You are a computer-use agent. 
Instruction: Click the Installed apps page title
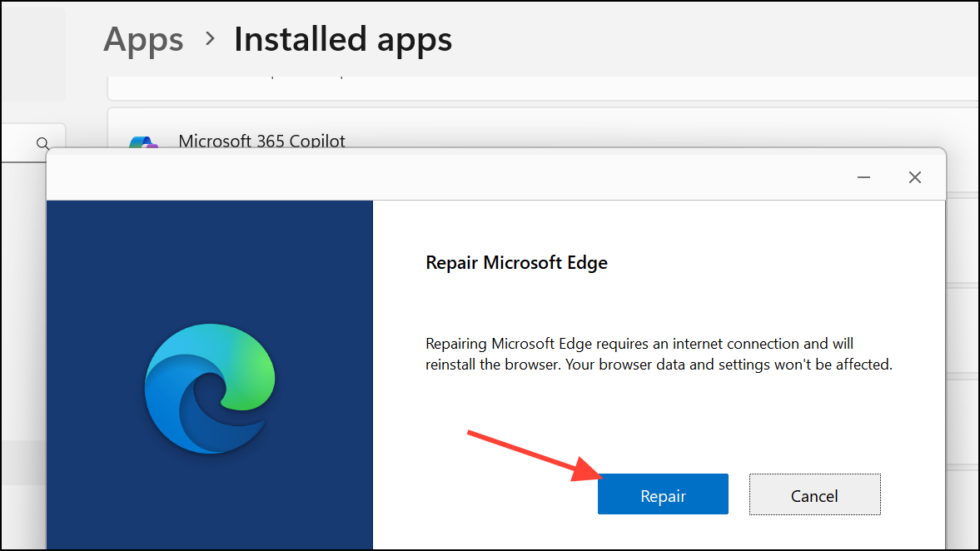click(x=343, y=39)
